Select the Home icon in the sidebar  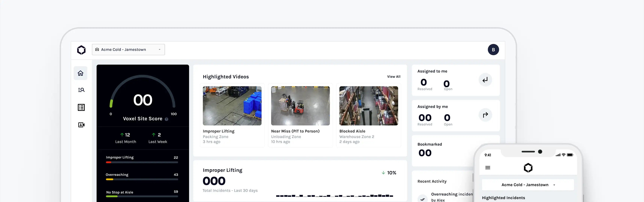(x=80, y=73)
